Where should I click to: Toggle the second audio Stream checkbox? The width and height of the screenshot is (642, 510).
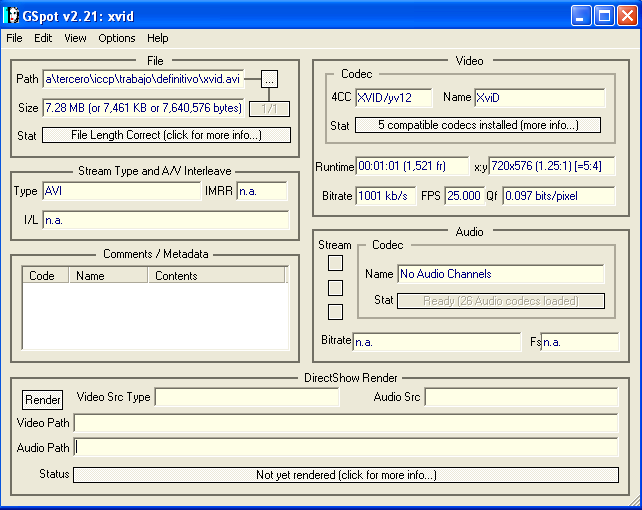[x=335, y=288]
